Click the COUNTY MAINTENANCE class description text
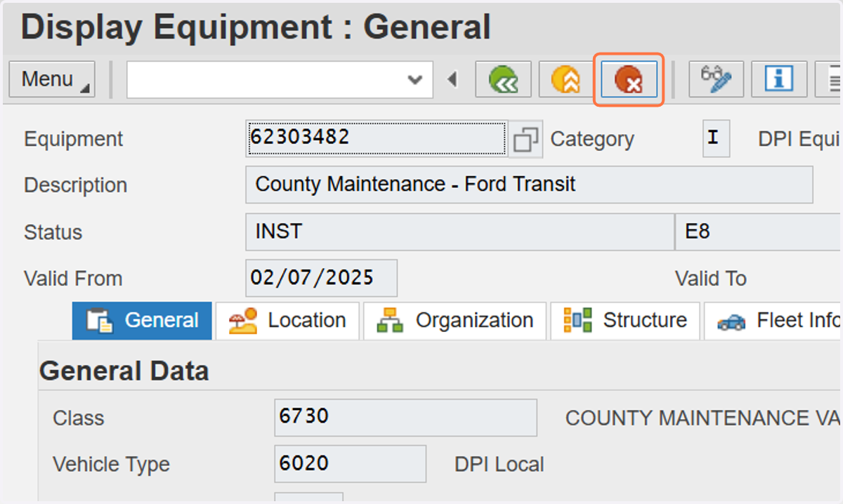 (x=703, y=418)
